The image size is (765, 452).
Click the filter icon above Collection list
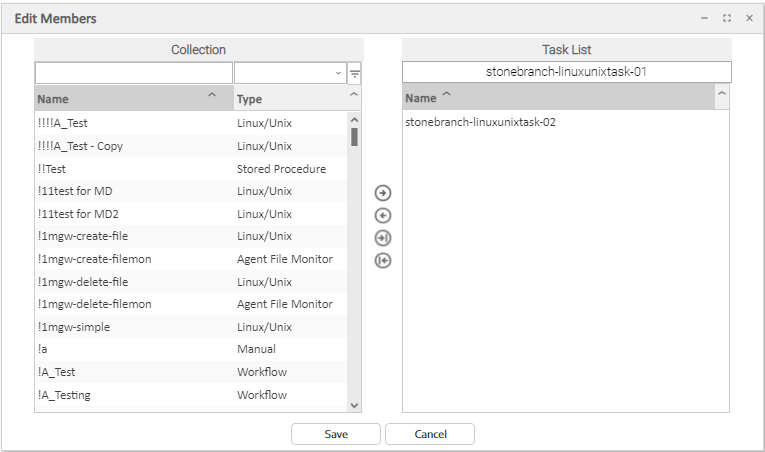tap(354, 74)
